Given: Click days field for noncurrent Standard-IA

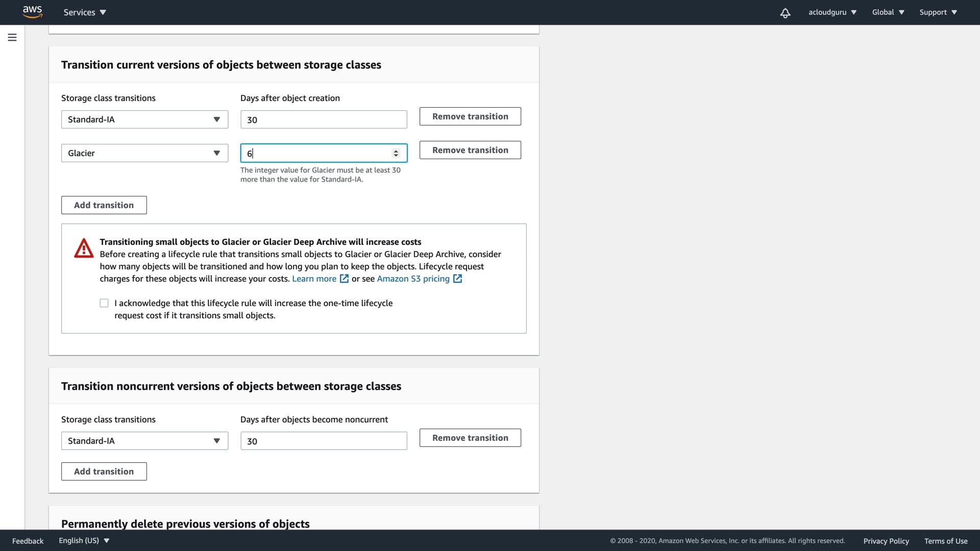Looking at the screenshot, I should 324,441.
